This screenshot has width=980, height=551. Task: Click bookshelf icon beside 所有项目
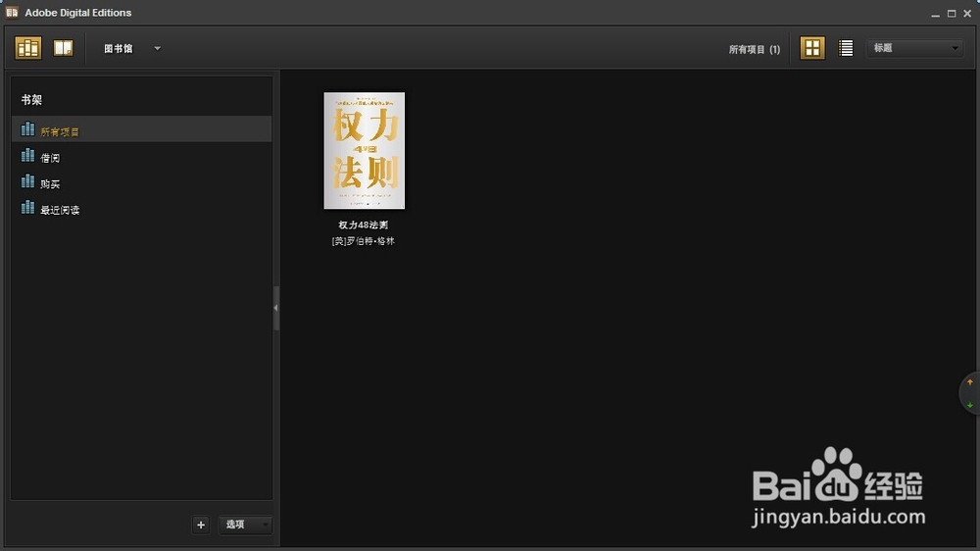(x=27, y=128)
